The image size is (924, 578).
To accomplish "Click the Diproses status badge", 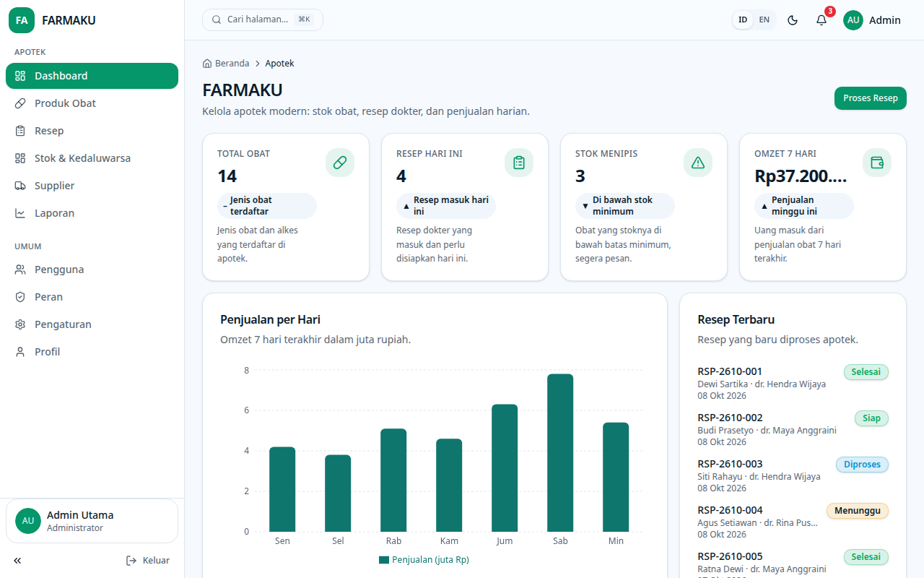I will 862,465.
